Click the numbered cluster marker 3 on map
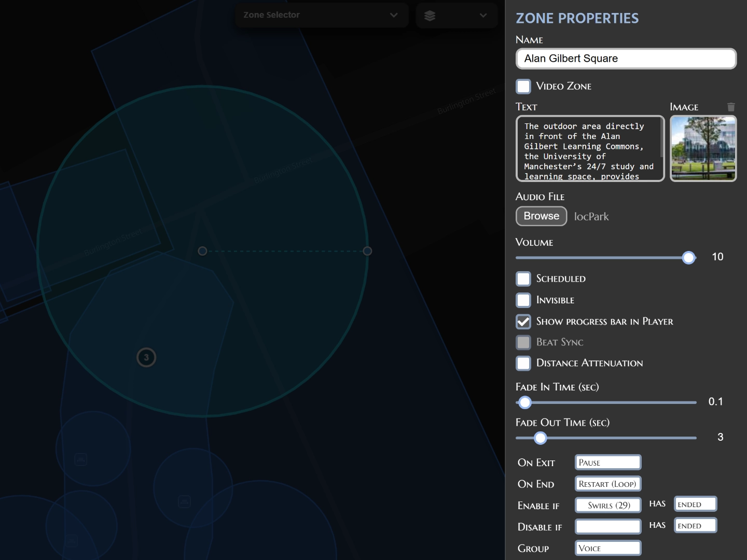747x560 pixels. 146,357
